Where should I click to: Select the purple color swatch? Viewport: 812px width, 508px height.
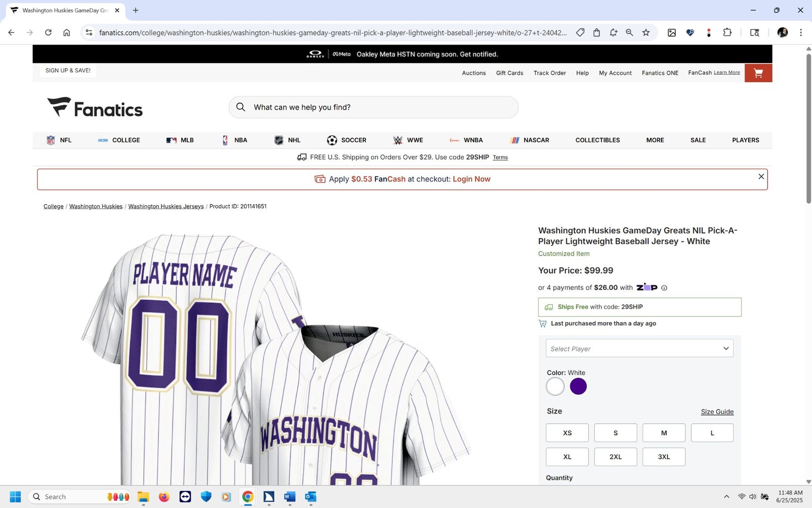click(578, 387)
